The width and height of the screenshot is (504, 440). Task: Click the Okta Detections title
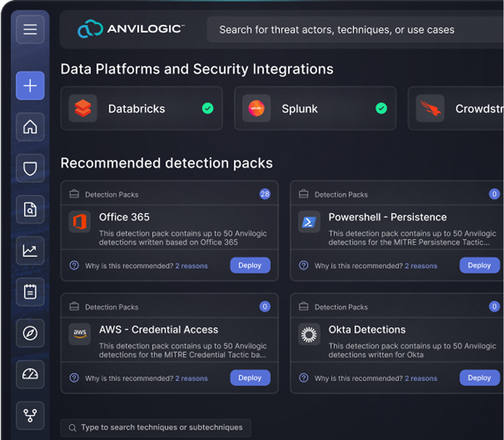(367, 329)
